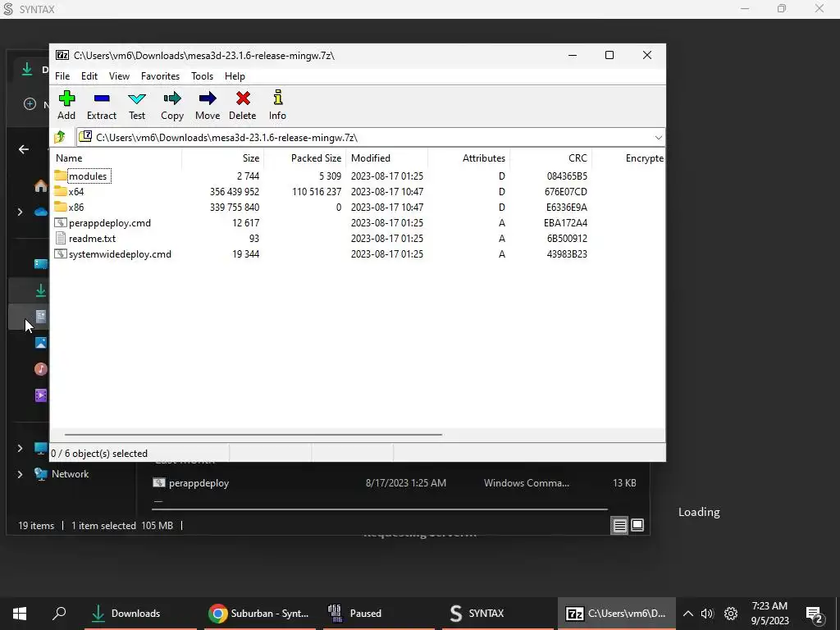Expand the OneDrive tree node in Explorer
Image resolution: width=840 pixels, height=630 pixels.
[20, 212]
